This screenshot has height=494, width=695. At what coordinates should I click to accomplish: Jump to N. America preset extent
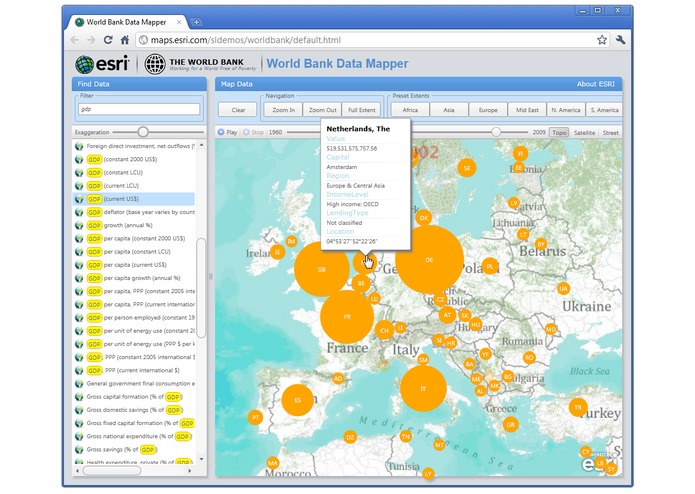coord(566,110)
